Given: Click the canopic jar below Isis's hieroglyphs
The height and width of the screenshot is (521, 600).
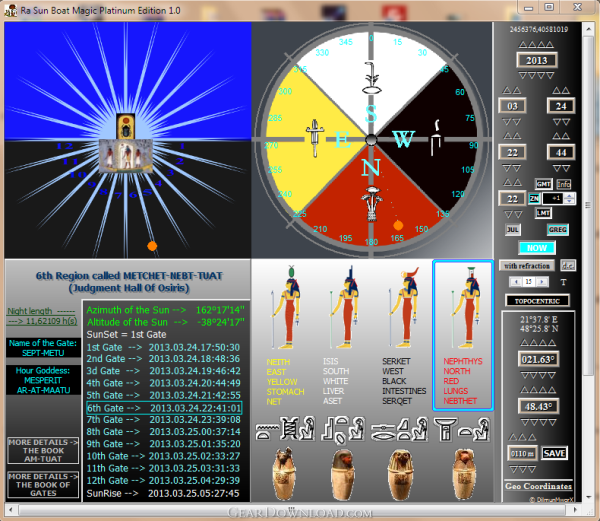Looking at the screenshot, I should tap(342, 474).
